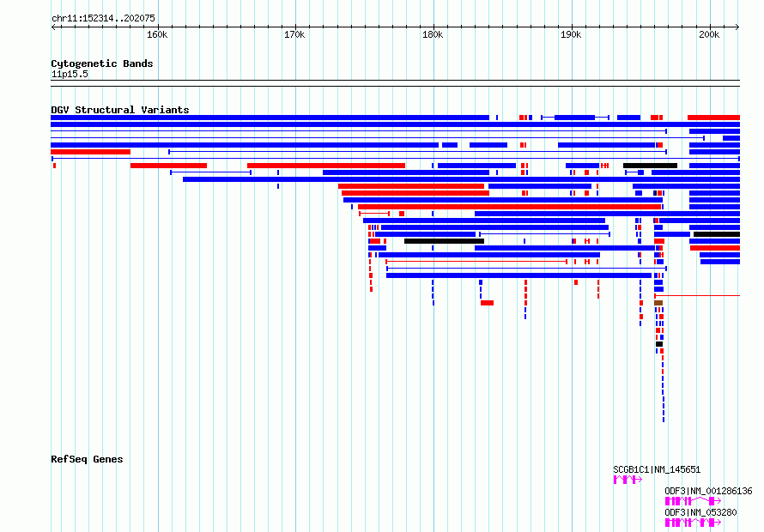The image size is (764, 532).
Task: Open the SCGB1C1|NM_145651 gene label
Action: point(657,469)
